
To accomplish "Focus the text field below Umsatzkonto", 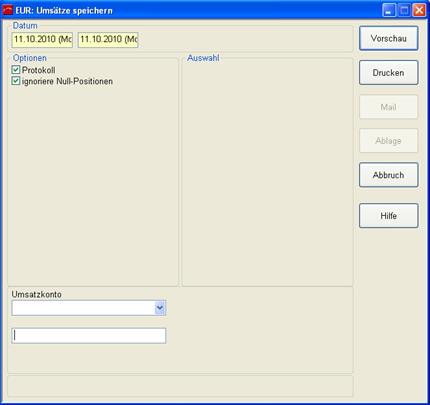I will coord(89,336).
